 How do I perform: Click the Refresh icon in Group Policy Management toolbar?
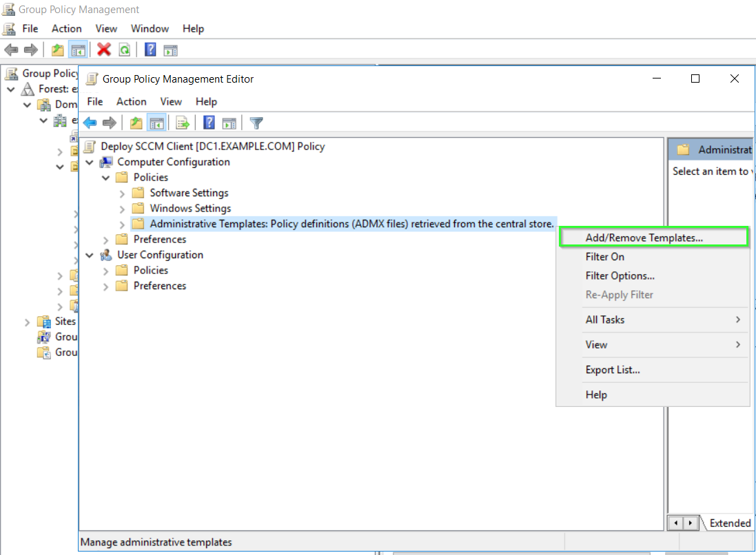tap(124, 50)
